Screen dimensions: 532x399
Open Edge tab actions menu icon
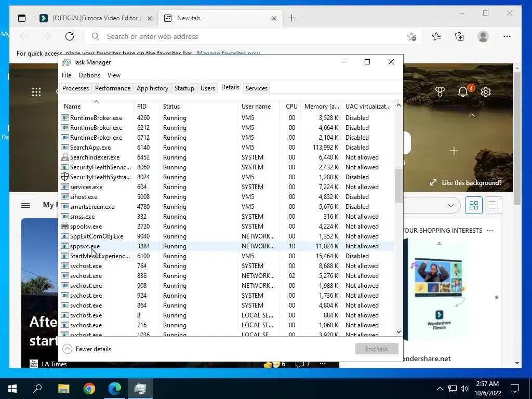click(22, 18)
